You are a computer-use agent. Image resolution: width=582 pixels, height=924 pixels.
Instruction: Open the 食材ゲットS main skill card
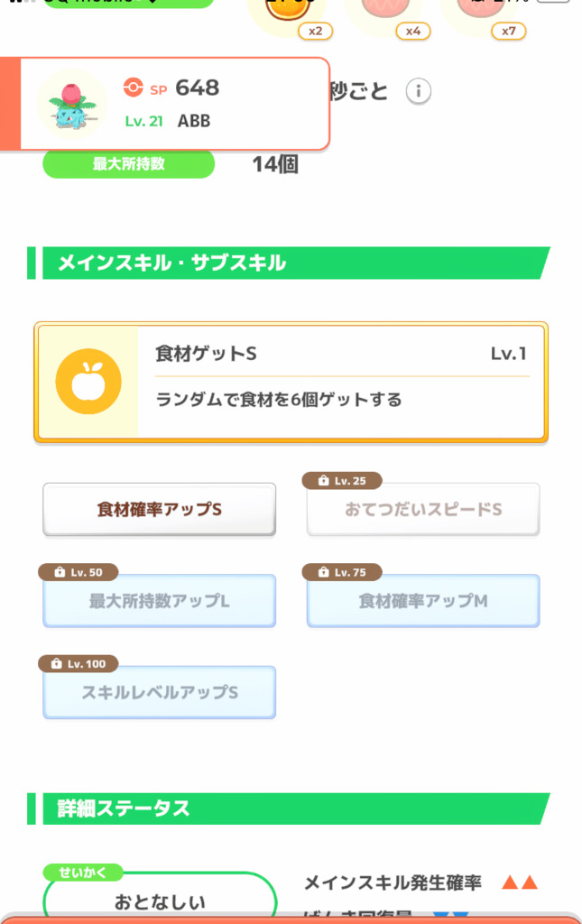[291, 382]
